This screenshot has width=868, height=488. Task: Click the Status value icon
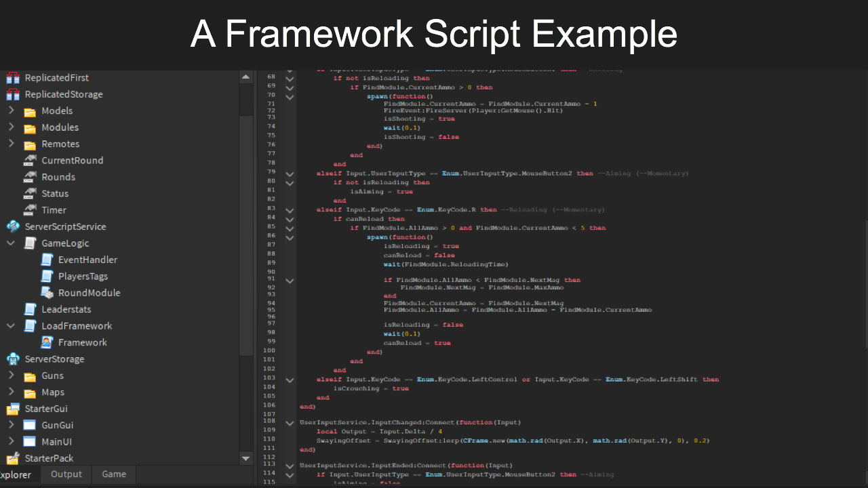30,194
